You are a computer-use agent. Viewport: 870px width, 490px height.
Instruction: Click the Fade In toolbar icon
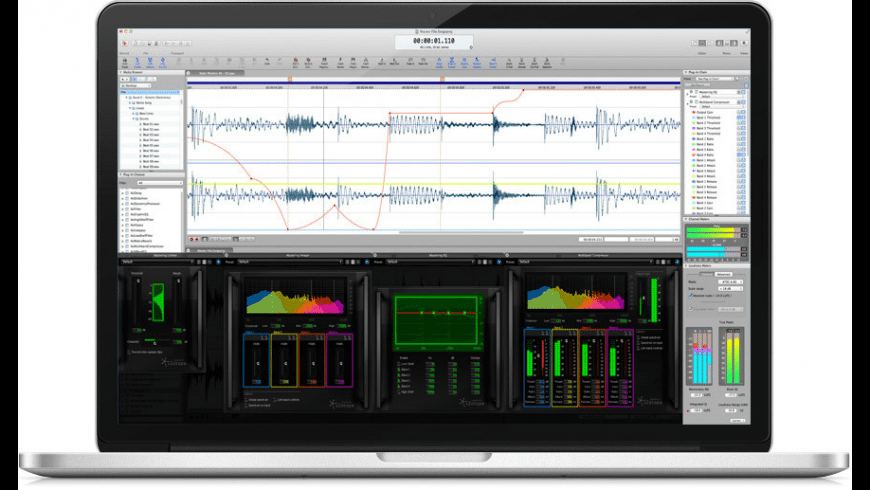[x=411, y=62]
